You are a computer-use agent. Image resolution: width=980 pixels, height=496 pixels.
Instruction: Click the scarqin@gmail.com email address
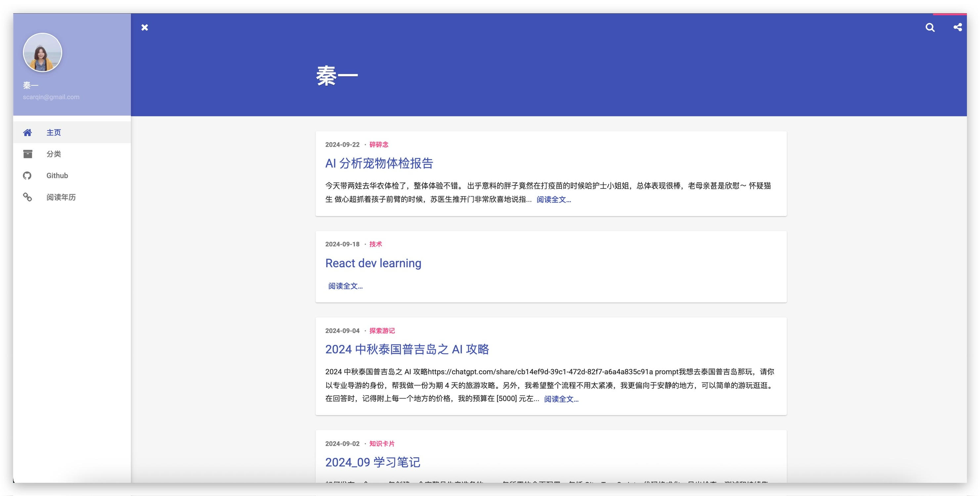coord(51,97)
